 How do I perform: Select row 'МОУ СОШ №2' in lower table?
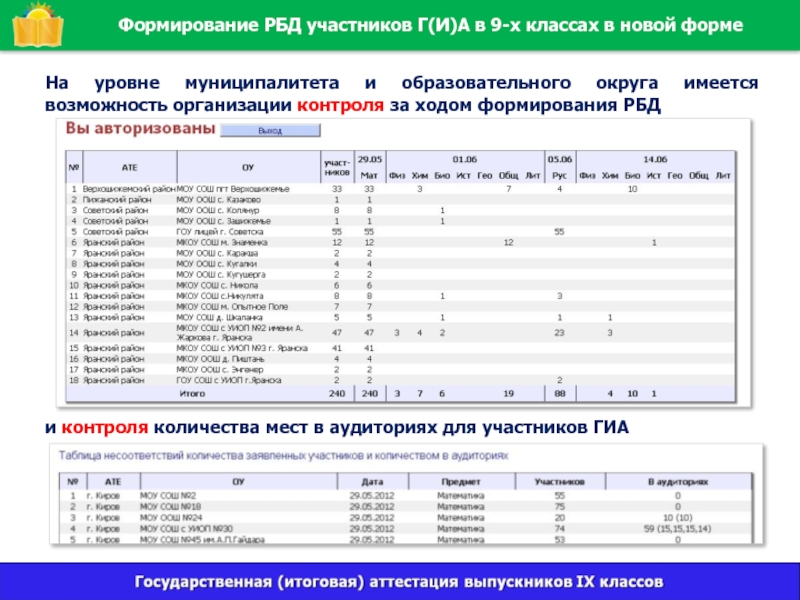tap(406, 495)
